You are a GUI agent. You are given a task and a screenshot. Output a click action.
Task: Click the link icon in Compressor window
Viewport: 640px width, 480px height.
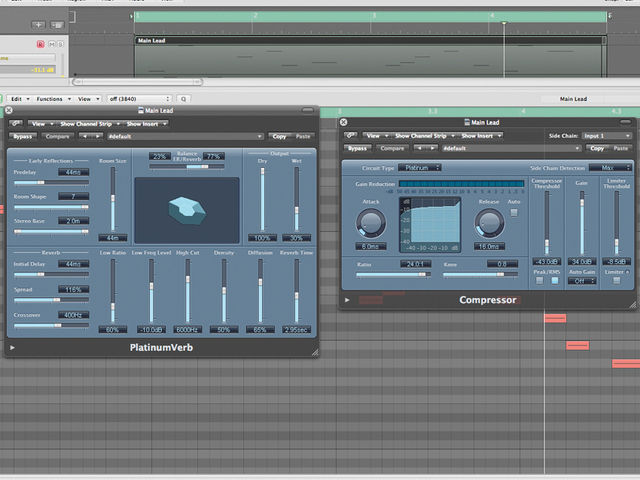[x=351, y=136]
